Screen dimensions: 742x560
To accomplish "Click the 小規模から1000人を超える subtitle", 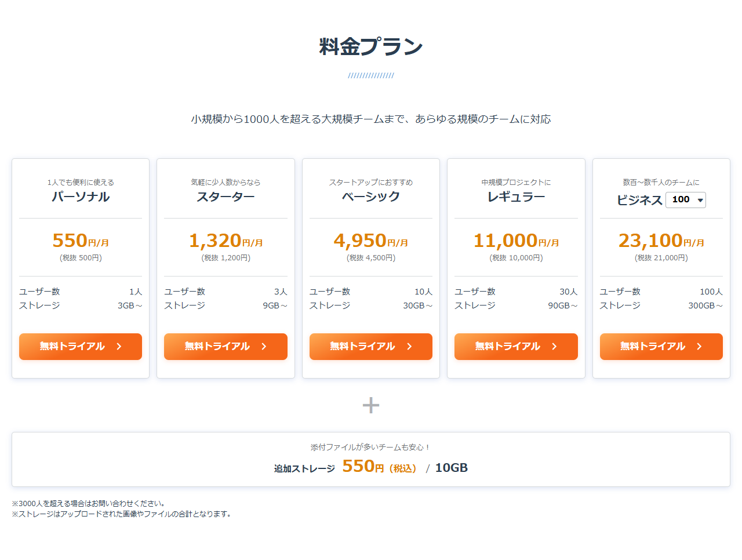I will pyautogui.click(x=371, y=119).
